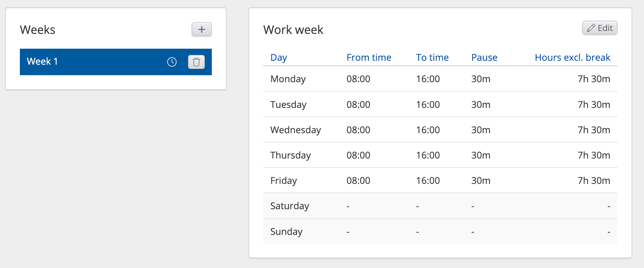644x268 pixels.
Task: Click the Wednesday row
Action: [x=296, y=130]
